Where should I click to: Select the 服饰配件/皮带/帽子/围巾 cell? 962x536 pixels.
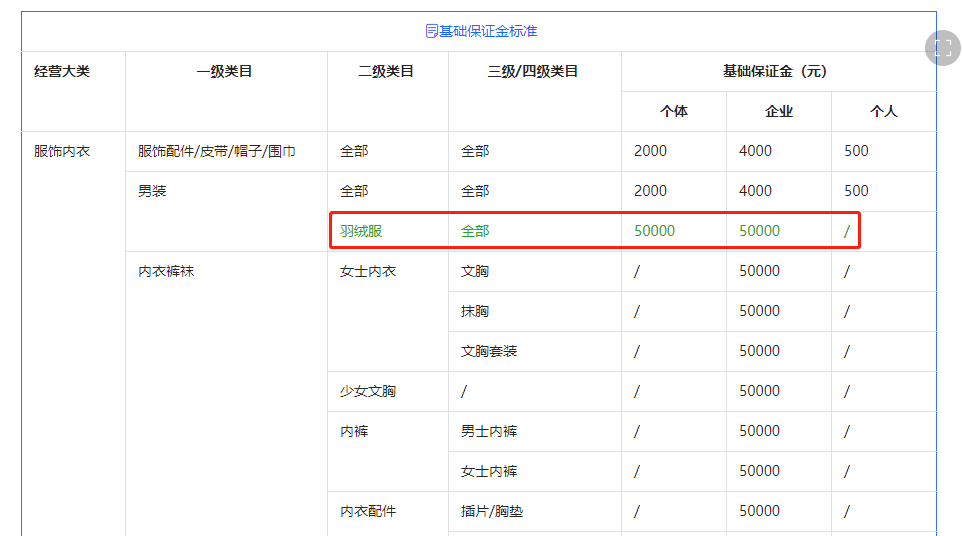pyautogui.click(x=216, y=151)
